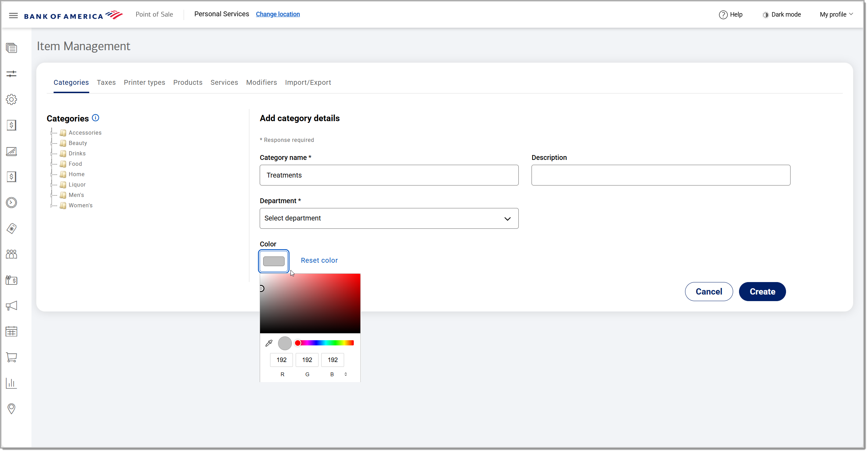Click the megaphone marketing sidebar icon

click(x=11, y=306)
